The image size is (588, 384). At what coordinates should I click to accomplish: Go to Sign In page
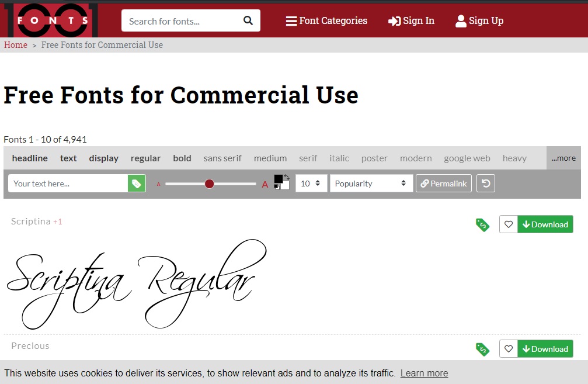coord(411,21)
